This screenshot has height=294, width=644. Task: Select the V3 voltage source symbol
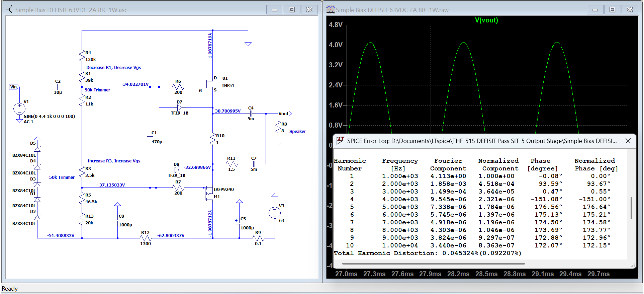[x=275, y=213]
